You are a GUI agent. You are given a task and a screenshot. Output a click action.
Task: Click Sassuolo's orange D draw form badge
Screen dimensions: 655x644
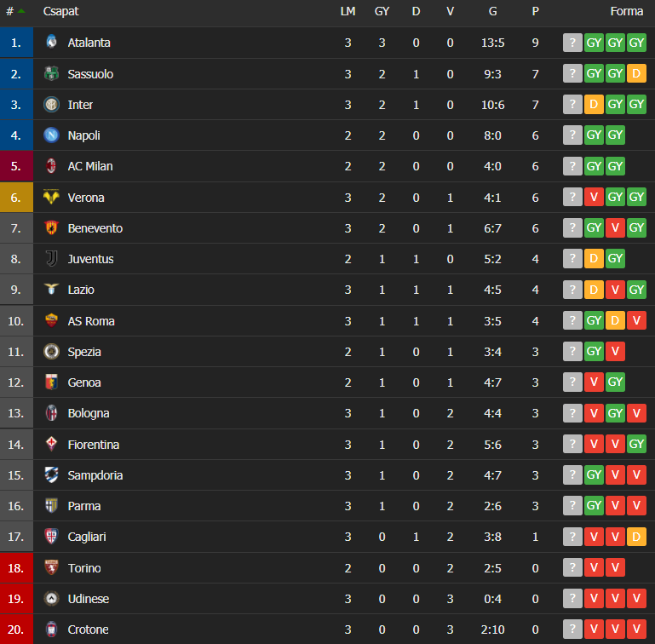(636, 73)
